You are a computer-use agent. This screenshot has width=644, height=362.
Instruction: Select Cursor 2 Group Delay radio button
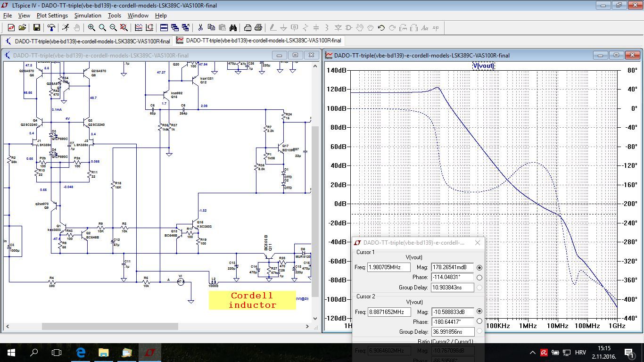click(x=479, y=332)
